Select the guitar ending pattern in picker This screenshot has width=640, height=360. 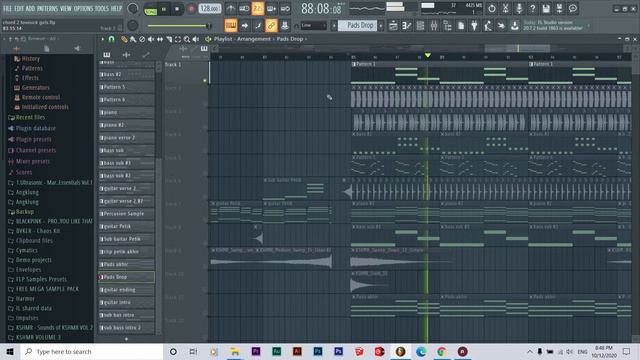pos(127,290)
